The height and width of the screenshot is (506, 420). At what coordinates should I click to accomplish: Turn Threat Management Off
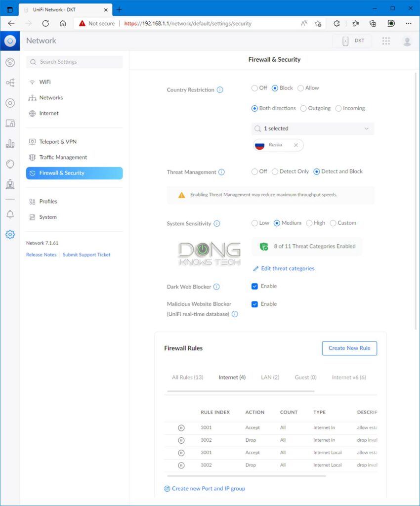[x=254, y=171]
